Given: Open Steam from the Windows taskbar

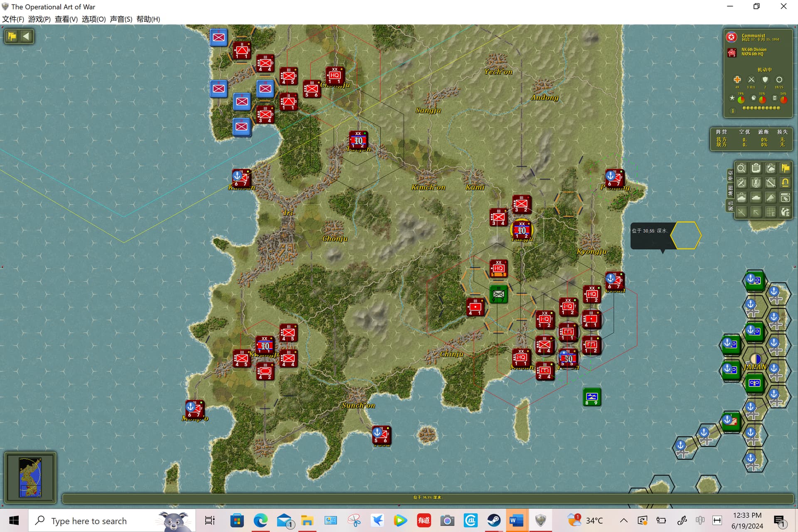Looking at the screenshot, I should pos(494,520).
